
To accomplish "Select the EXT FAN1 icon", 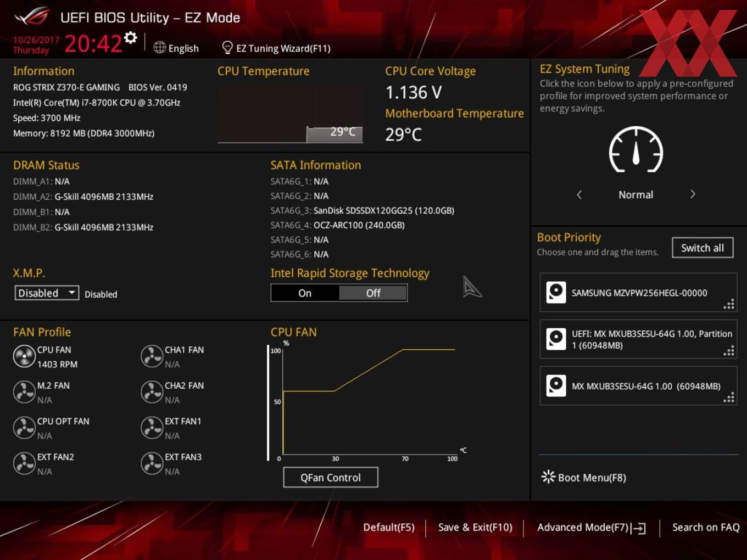I will [x=152, y=428].
